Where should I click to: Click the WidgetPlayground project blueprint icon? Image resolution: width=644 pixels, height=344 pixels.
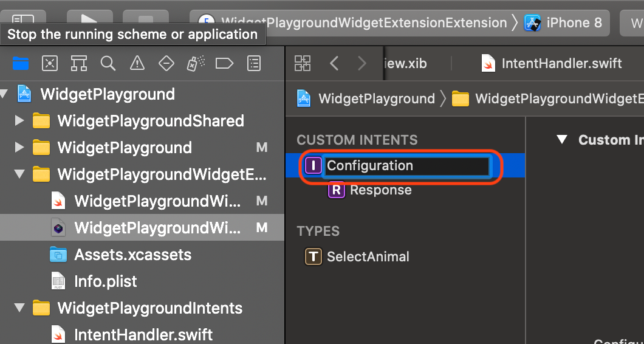point(24,94)
